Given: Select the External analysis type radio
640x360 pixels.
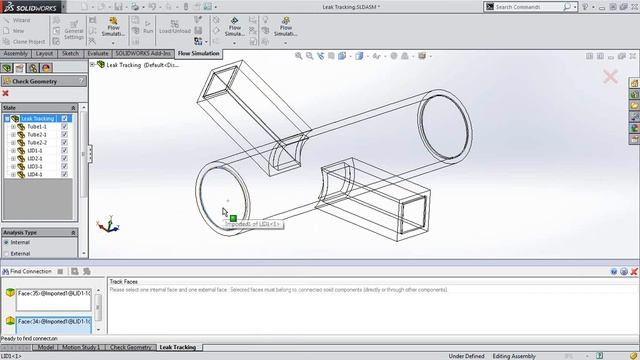Looking at the screenshot, I should point(6,253).
